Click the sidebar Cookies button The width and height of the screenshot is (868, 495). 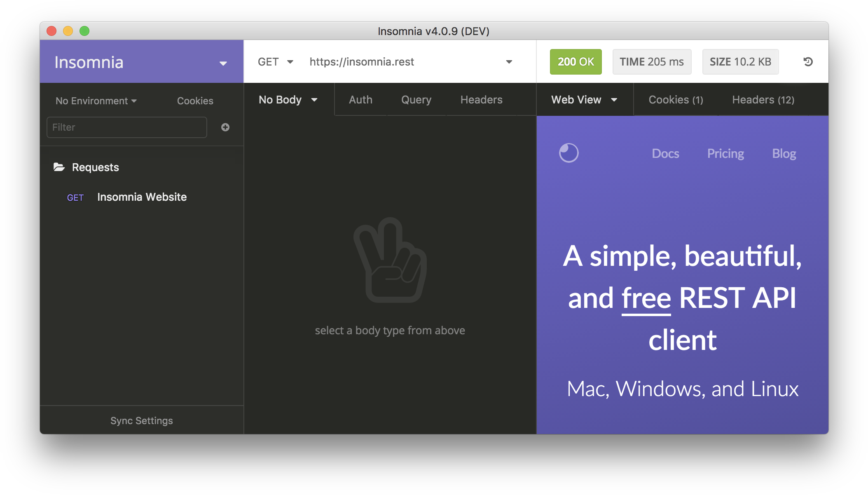pyautogui.click(x=195, y=101)
